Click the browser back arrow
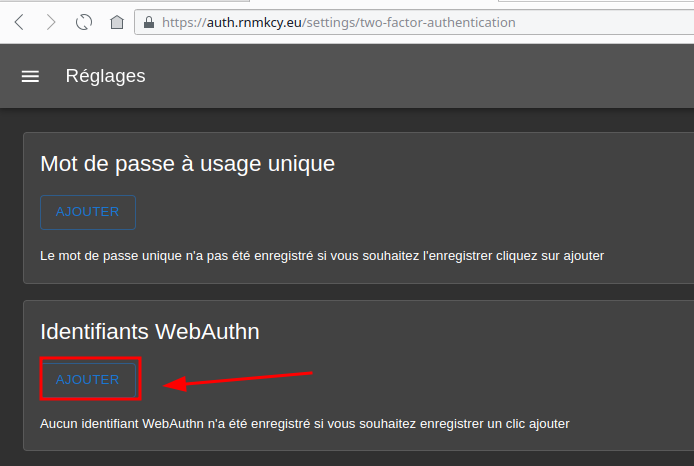The width and height of the screenshot is (694, 466). pyautogui.click(x=19, y=22)
